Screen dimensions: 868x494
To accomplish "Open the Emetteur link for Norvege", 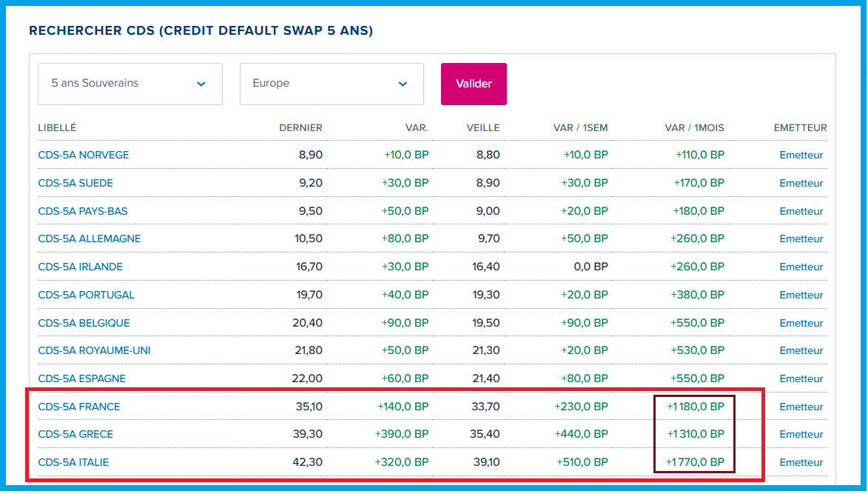I will click(x=801, y=156).
